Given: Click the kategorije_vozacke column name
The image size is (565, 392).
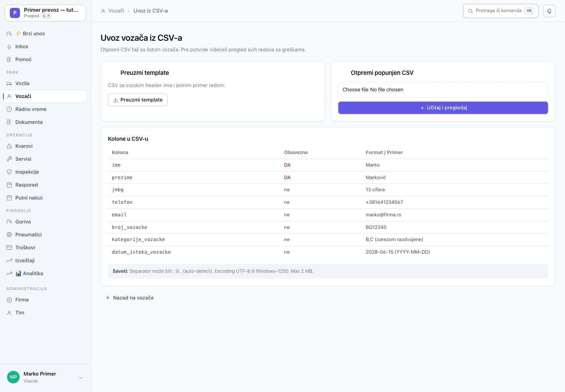Looking at the screenshot, I should click(139, 240).
